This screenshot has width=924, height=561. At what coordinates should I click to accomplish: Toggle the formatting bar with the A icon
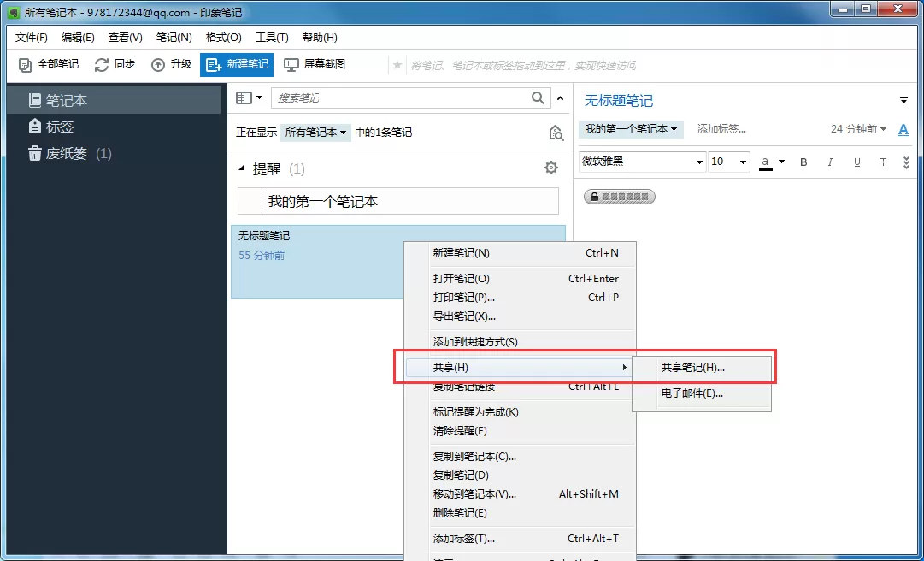click(x=903, y=130)
